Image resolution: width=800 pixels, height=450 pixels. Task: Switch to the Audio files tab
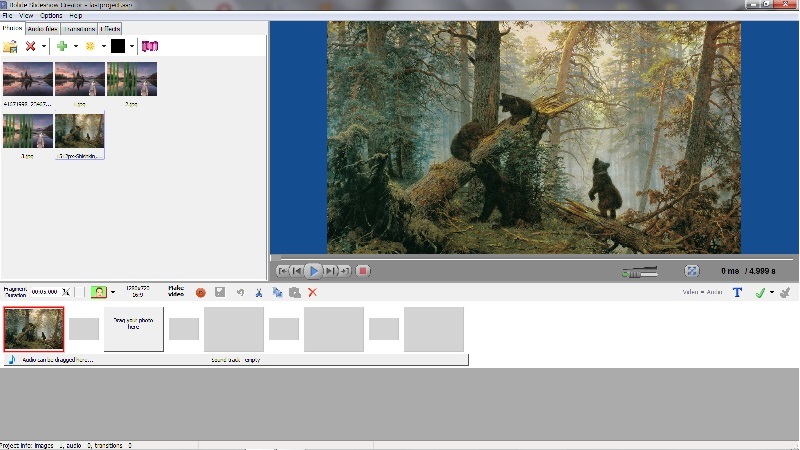click(x=42, y=29)
